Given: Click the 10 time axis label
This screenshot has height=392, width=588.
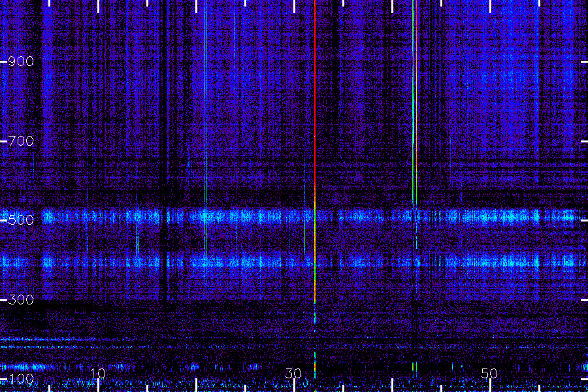Looking at the screenshot, I should [98, 374].
